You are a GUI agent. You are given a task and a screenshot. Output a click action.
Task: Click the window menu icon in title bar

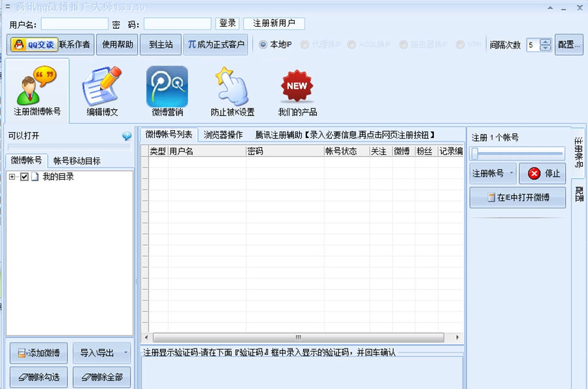pyautogui.click(x=7, y=7)
